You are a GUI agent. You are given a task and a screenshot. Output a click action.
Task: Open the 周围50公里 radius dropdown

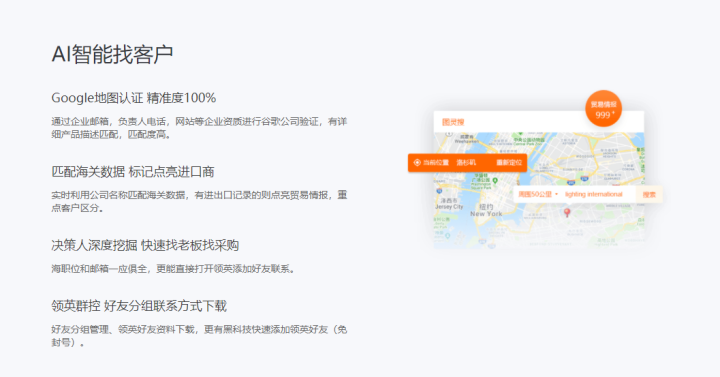[x=538, y=194]
